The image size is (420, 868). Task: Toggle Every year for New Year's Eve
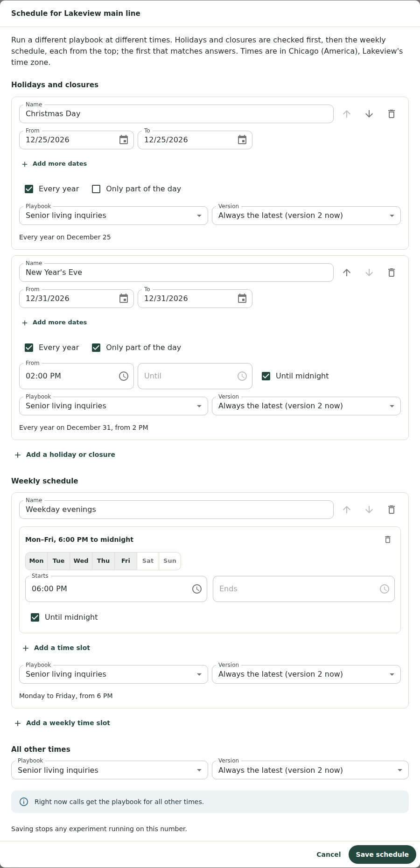click(x=29, y=348)
